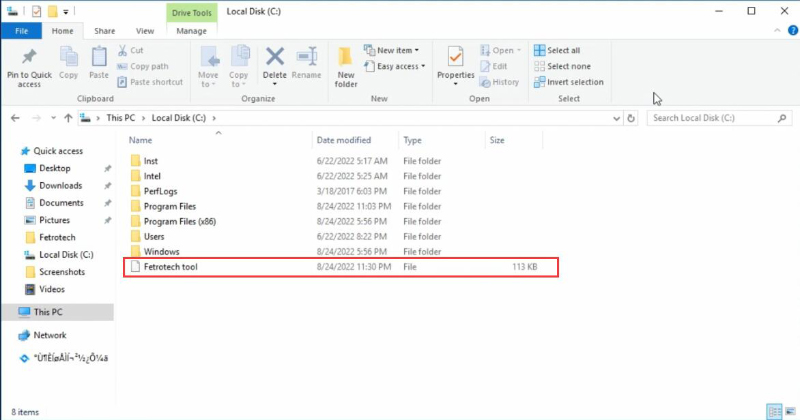Switch to large icons view
The width and height of the screenshot is (800, 420).
(x=790, y=411)
